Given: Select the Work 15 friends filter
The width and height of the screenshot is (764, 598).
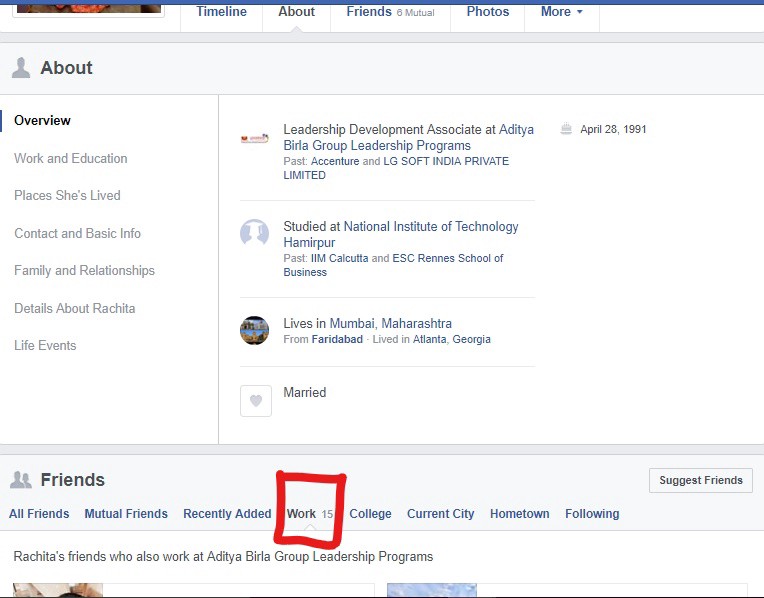Looking at the screenshot, I should (310, 514).
